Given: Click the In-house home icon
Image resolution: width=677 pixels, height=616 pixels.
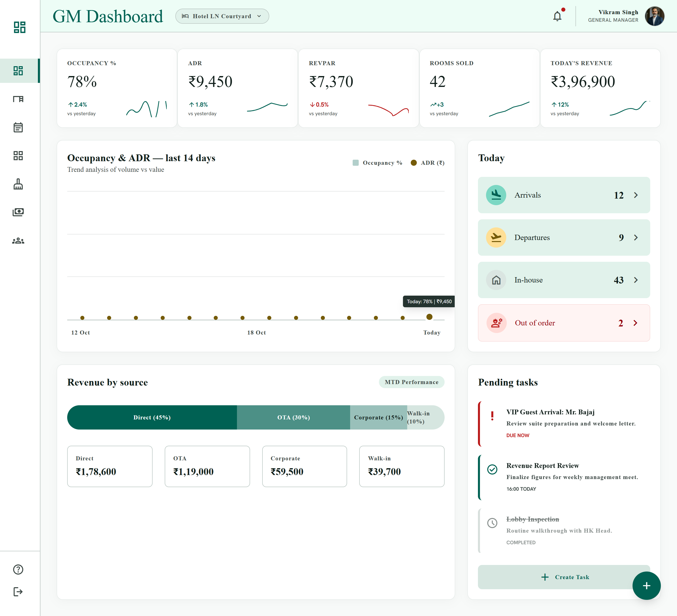Looking at the screenshot, I should click(496, 280).
